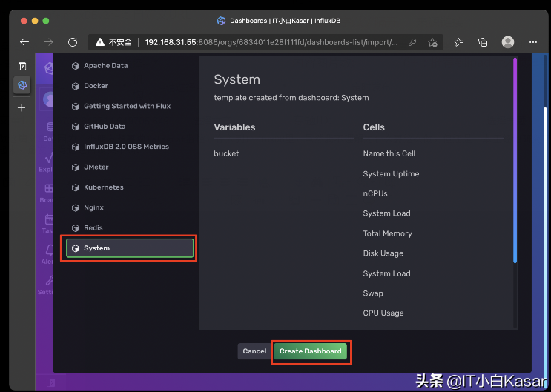Viewport: 551px width, 392px height.
Task: Select the InfluxDB tab in sidebar
Action: pyautogui.click(x=22, y=85)
